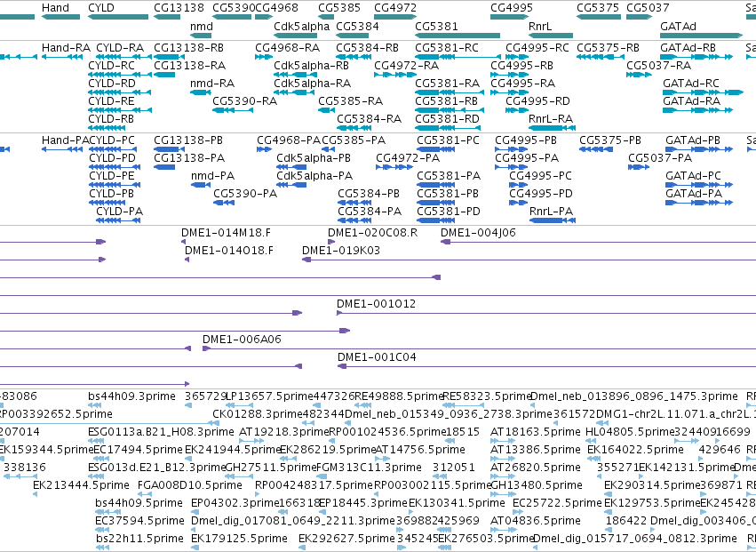Click the RnrL gene feature
The height and width of the screenshot is (552, 756).
coord(551,36)
